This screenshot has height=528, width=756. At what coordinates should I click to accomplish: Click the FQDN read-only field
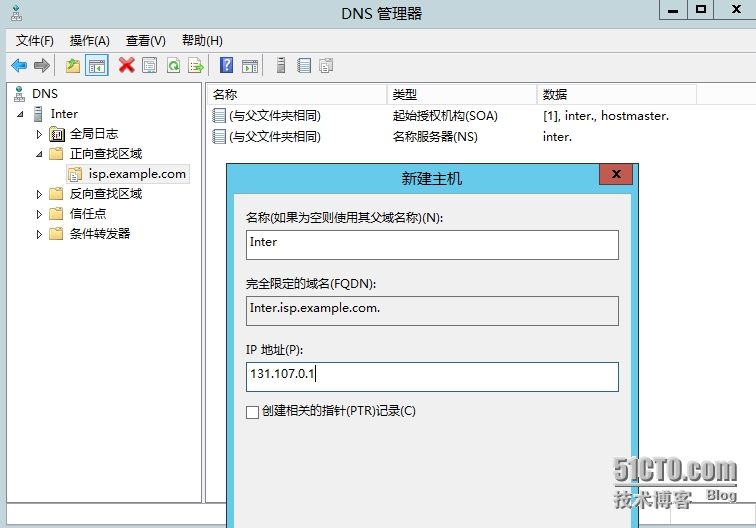coord(432,311)
